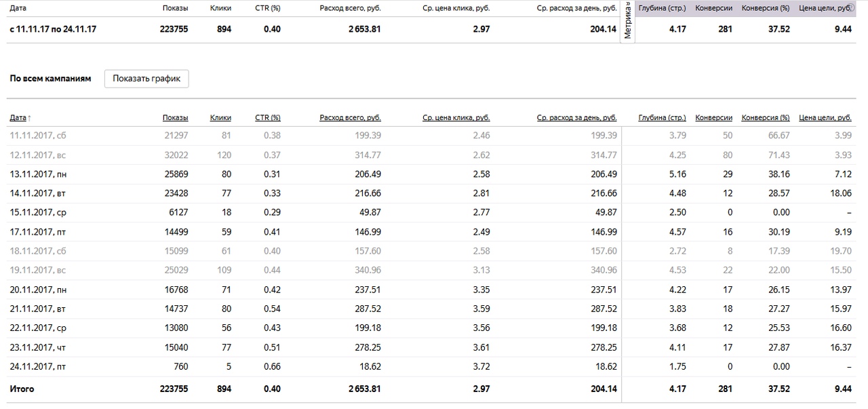The width and height of the screenshot is (868, 409).
Task: Sort lower table by Ср. расход за день
Action: point(576,118)
